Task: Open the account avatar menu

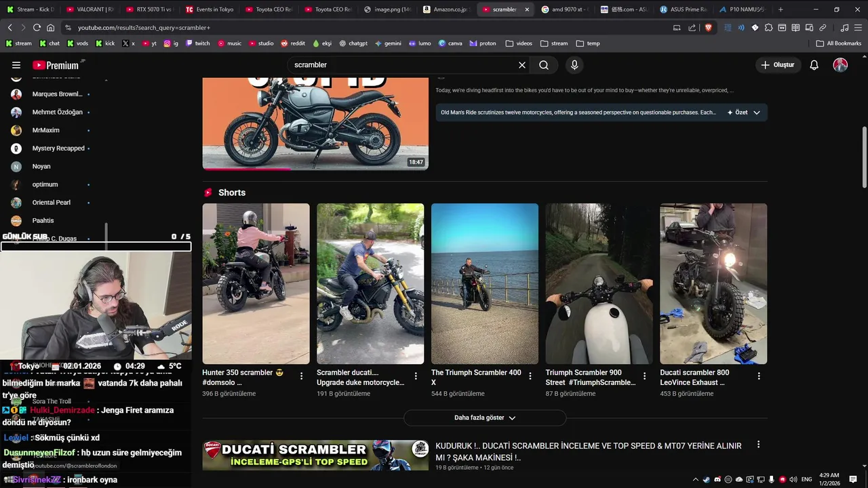Action: pyautogui.click(x=840, y=65)
